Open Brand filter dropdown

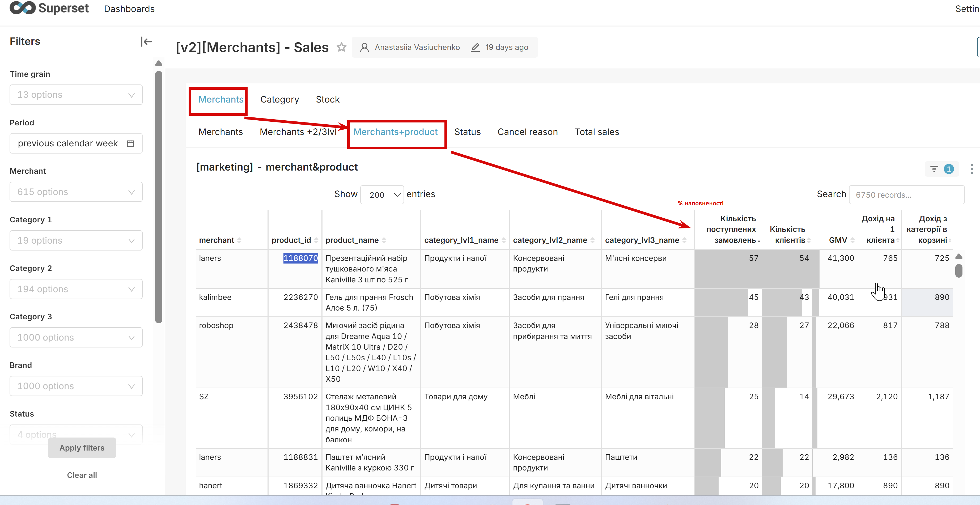[x=76, y=386]
